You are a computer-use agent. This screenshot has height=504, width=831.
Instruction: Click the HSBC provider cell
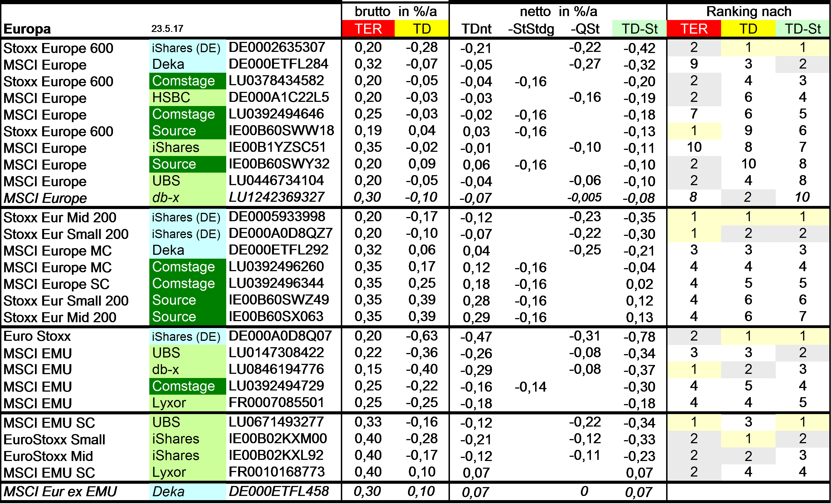188,97
